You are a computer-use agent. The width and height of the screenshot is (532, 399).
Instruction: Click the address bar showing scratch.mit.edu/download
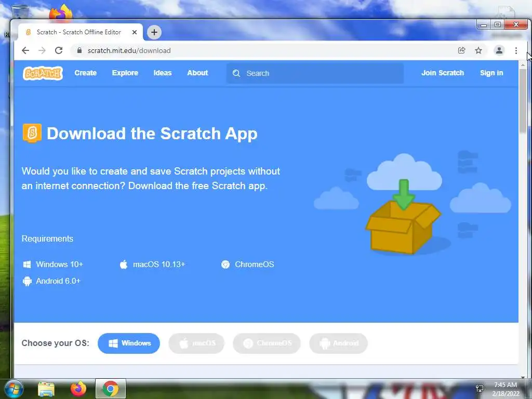(x=264, y=50)
